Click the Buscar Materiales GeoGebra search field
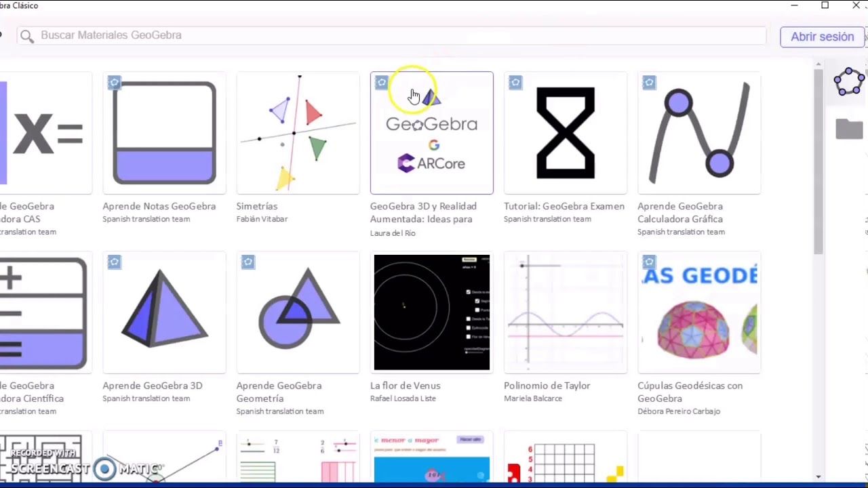Viewport: 868px width, 488px height. click(x=392, y=35)
